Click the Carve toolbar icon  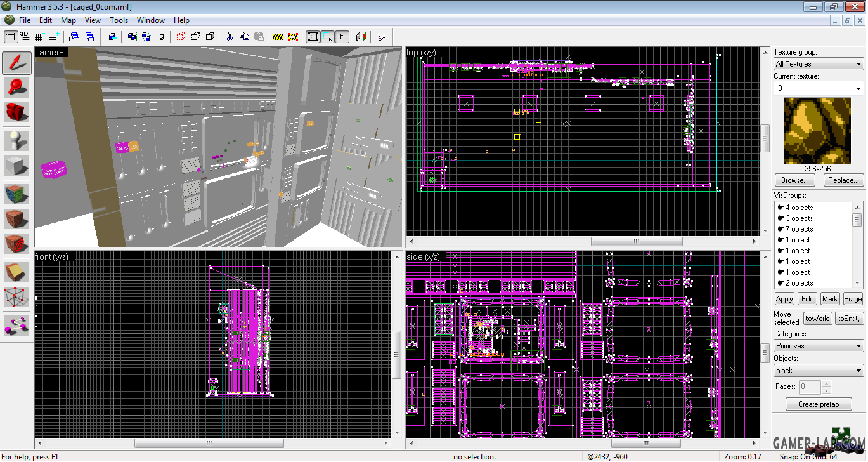point(112,37)
